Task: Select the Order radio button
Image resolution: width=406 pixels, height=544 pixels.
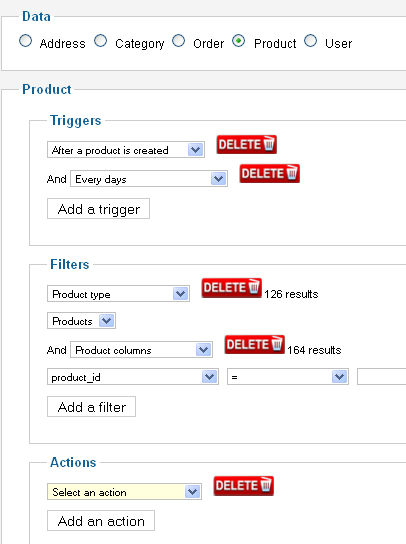Action: tap(178, 41)
